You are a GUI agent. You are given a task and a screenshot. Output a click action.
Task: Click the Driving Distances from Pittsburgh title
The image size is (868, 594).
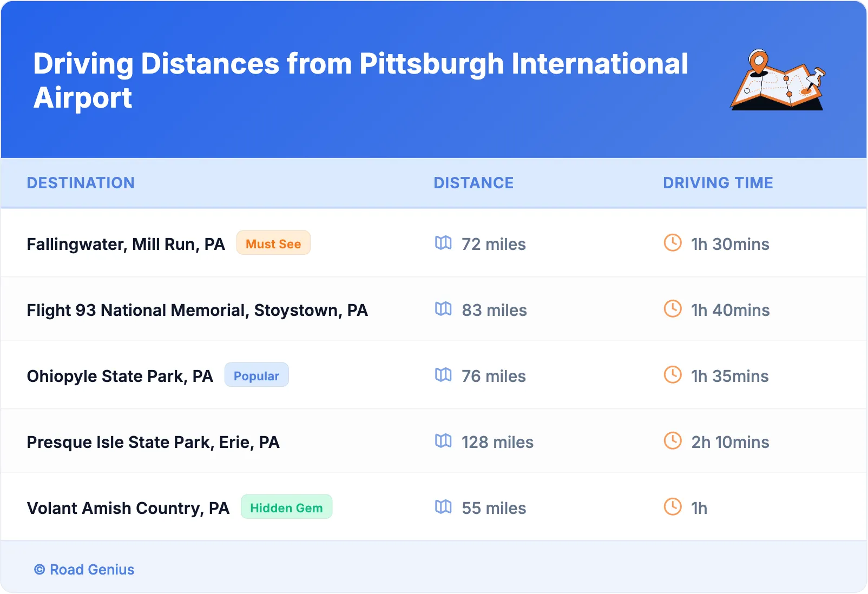tap(360, 81)
